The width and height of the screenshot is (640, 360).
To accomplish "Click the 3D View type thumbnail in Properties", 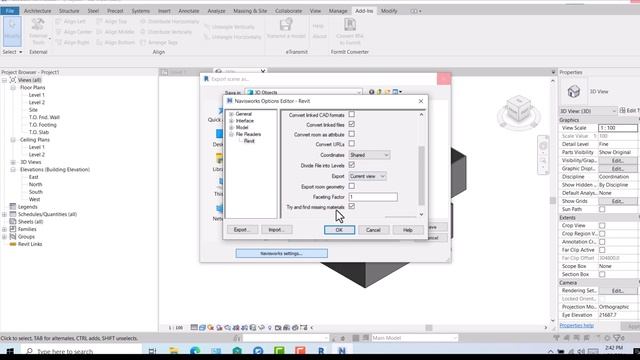I will (573, 91).
